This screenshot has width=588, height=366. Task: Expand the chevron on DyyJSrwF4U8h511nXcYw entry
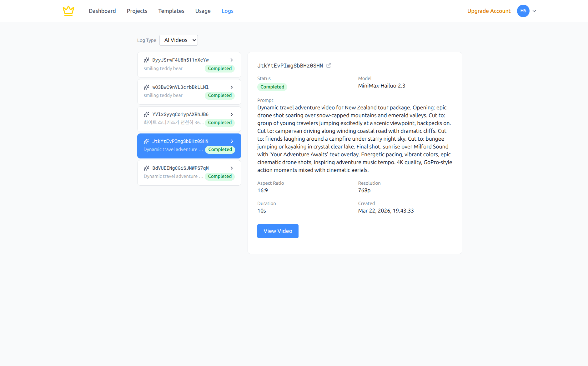231,60
